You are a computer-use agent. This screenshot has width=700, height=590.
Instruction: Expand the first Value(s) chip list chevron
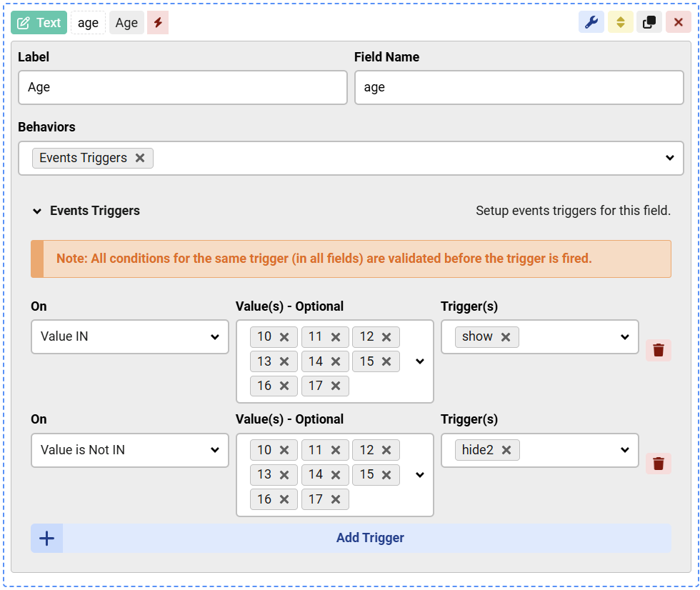[x=419, y=361]
